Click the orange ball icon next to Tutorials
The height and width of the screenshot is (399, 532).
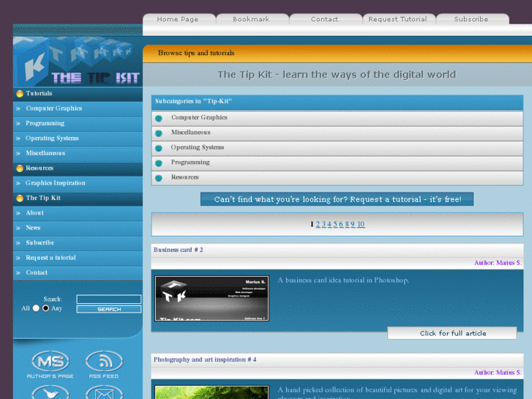coord(20,94)
